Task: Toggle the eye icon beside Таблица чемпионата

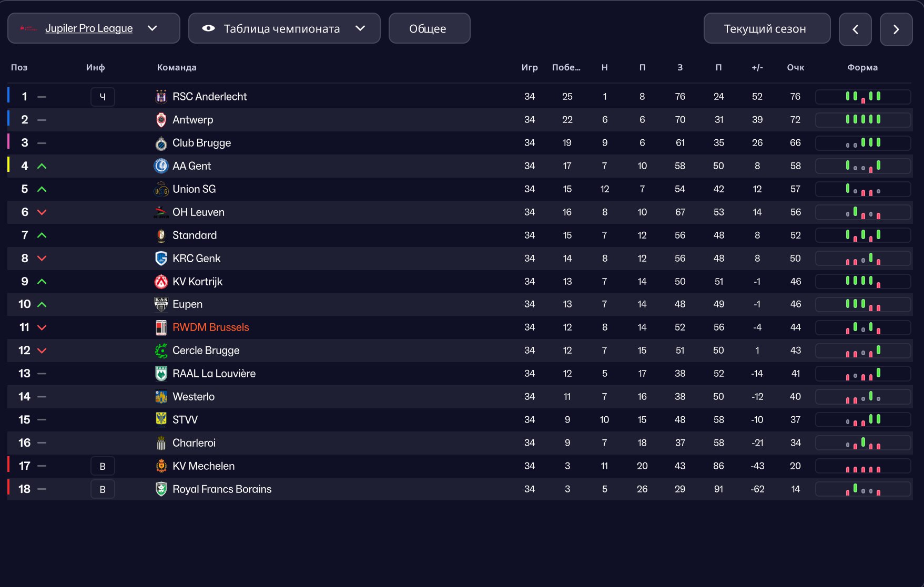Action: [208, 28]
